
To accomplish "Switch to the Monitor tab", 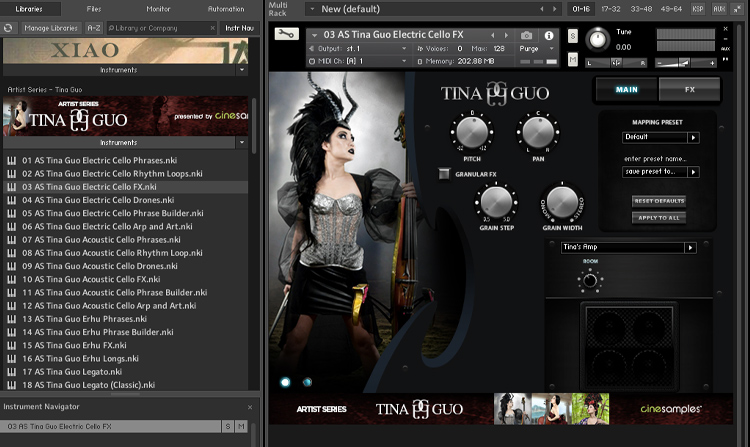I will click(158, 9).
